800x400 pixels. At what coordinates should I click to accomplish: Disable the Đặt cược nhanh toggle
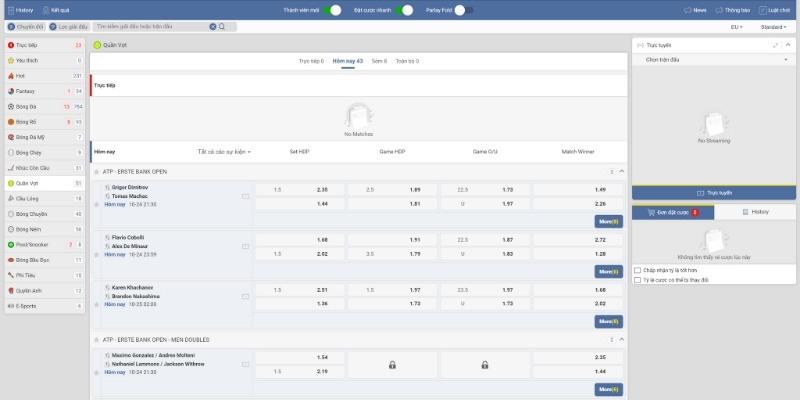405,9
